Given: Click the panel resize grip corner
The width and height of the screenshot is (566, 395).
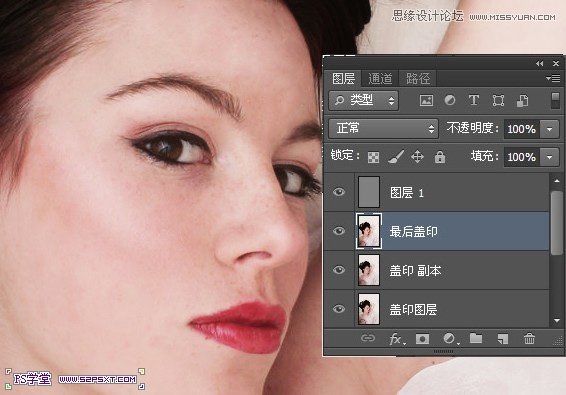Looking at the screenshot, I should point(558,341).
